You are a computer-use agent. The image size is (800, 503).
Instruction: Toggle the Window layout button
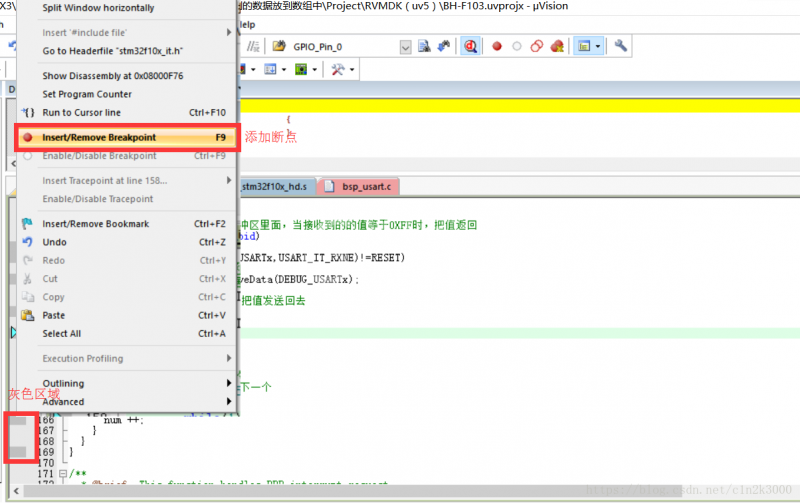(584, 46)
